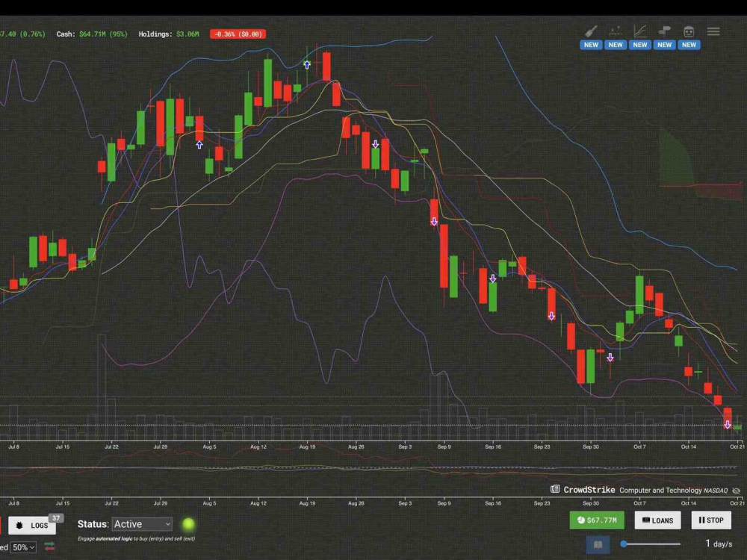
Task: Click the 1 day/s speed label
Action: pyautogui.click(x=719, y=544)
